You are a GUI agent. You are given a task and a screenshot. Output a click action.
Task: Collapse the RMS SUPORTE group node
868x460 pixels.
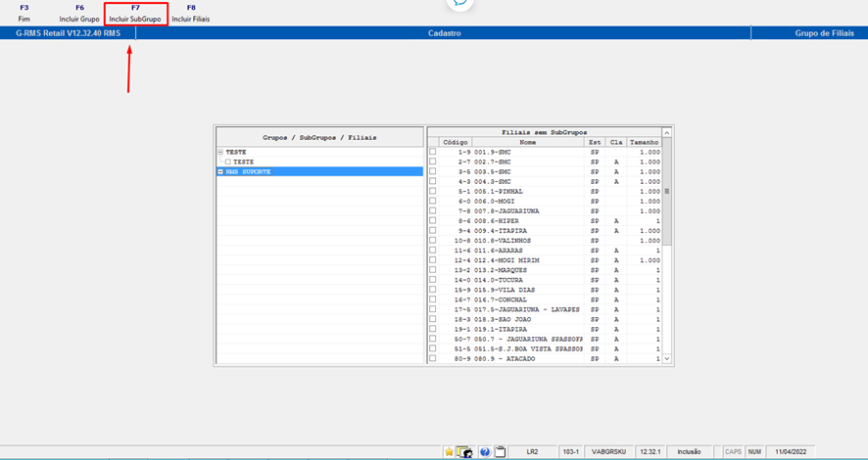pyautogui.click(x=220, y=172)
